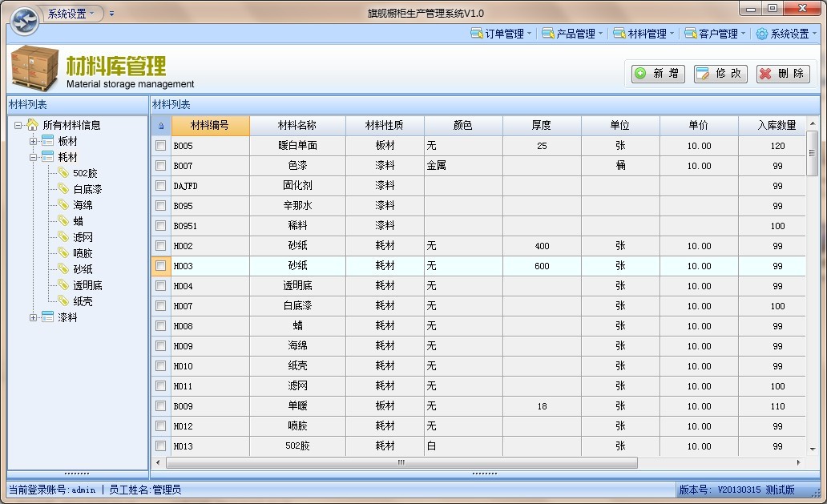Viewport: 827px width, 504px height.
Task: Click the tag icon beside 纸壳
Action: click(x=63, y=301)
